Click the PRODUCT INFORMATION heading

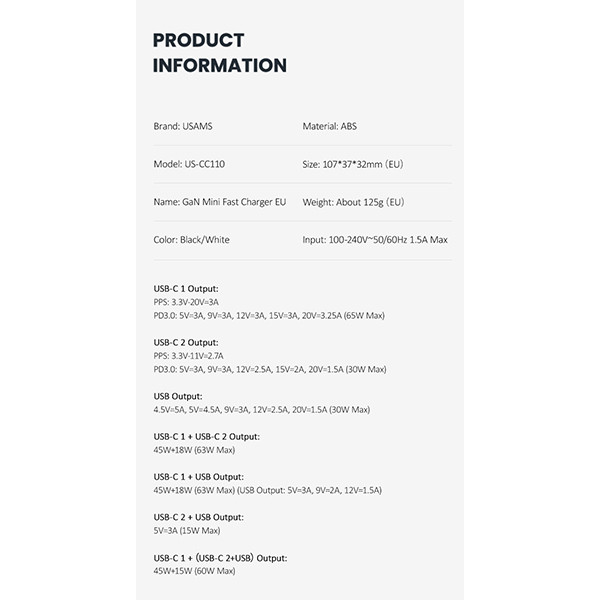click(219, 53)
